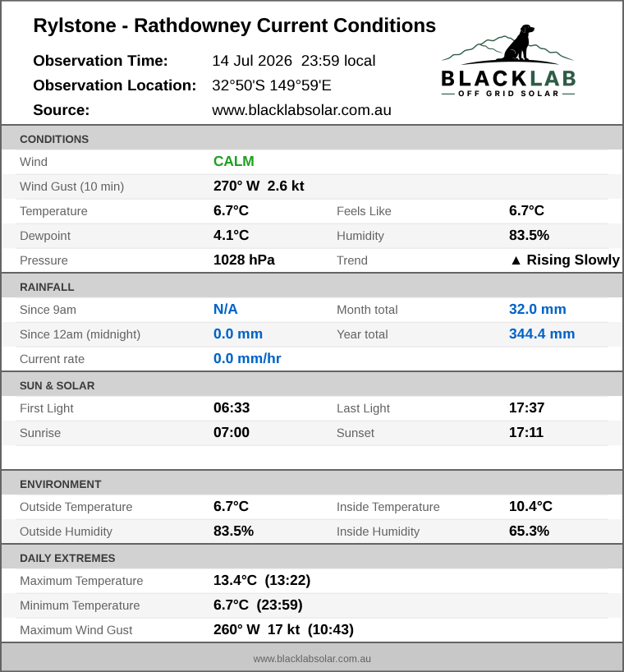Image resolution: width=624 pixels, height=672 pixels.
Task: Click the RAINFALL section header
Action: click(x=312, y=287)
